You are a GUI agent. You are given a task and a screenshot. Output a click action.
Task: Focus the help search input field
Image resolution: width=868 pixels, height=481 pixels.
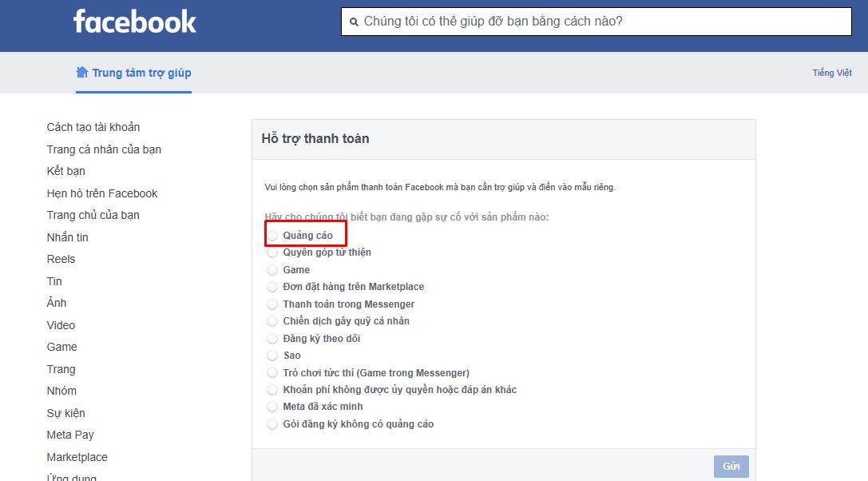click(597, 22)
